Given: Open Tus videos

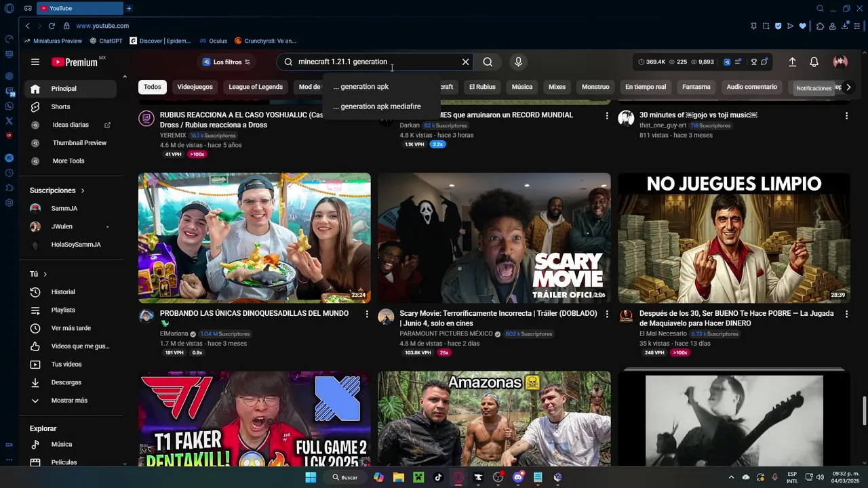Looking at the screenshot, I should coord(71,364).
